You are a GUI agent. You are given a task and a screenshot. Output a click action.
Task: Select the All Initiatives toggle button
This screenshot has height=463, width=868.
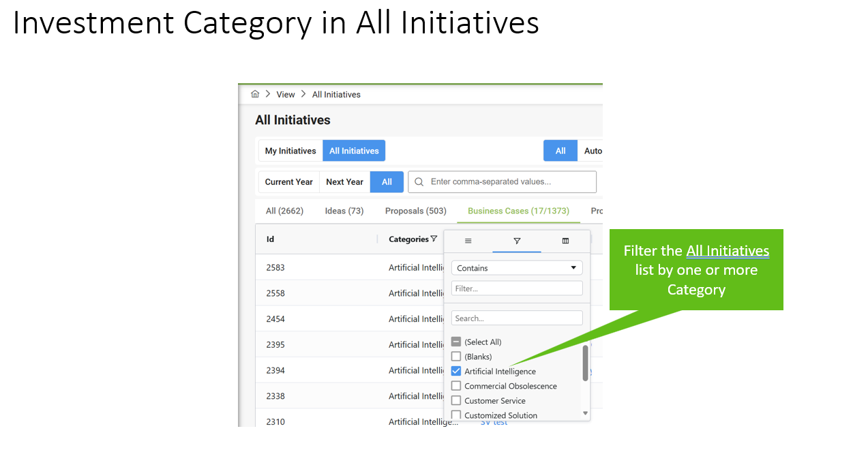click(x=354, y=151)
